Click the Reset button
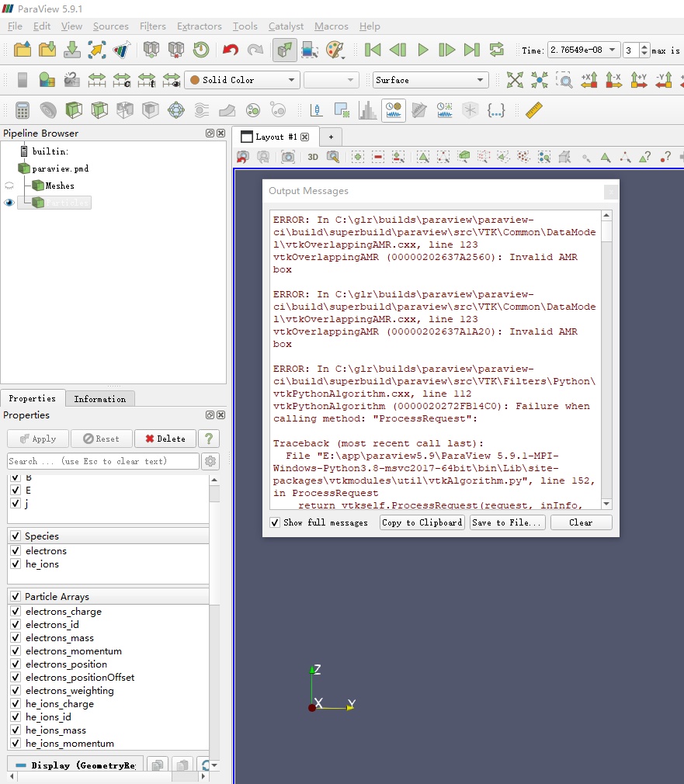The height and width of the screenshot is (784, 684). (102, 439)
